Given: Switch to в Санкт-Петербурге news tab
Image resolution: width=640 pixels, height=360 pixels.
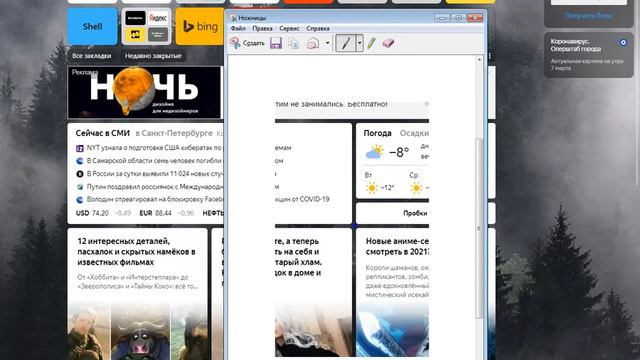Looking at the screenshot, I should 174,133.
